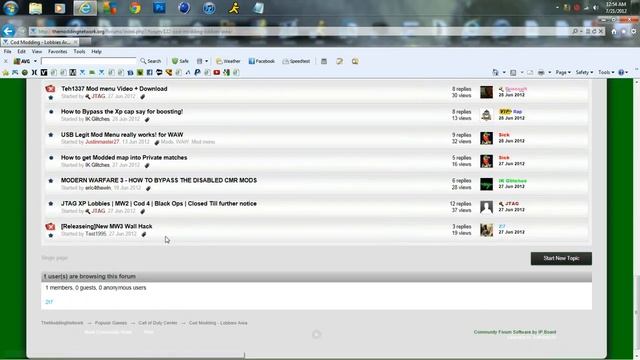This screenshot has width=640, height=360.
Task: Open the Facebook toolbar button
Action: point(262,61)
